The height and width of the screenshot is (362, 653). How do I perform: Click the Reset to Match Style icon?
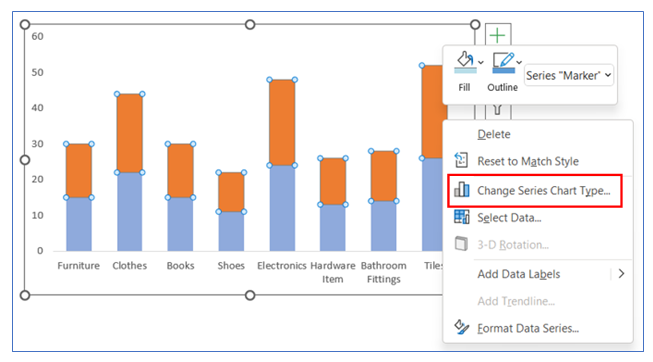461,160
